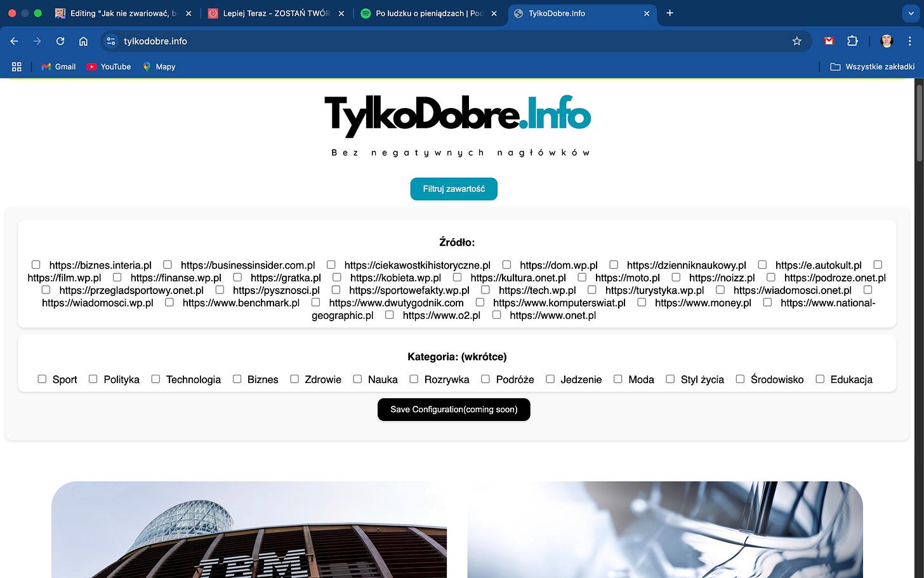Select the https://moto.pl source checkbox
This screenshot has height=578, width=924.
[x=582, y=277]
